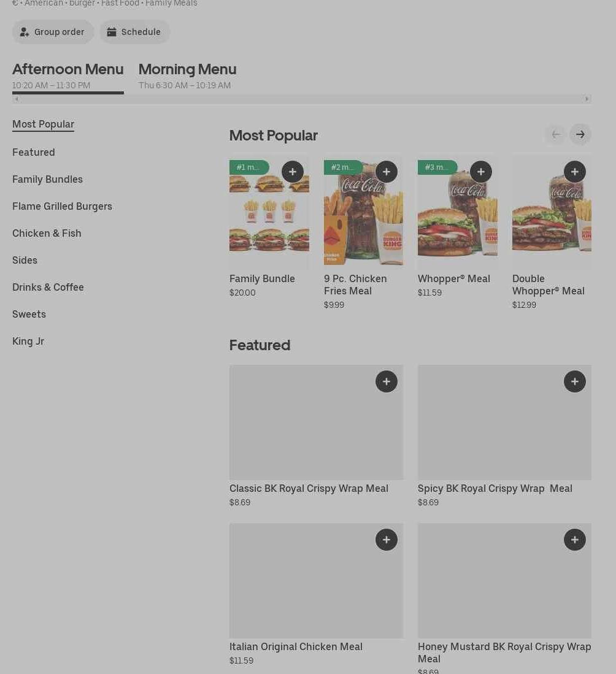Click the menu tabs horizontal scrollbar
The image size is (616, 674).
tap(301, 99)
